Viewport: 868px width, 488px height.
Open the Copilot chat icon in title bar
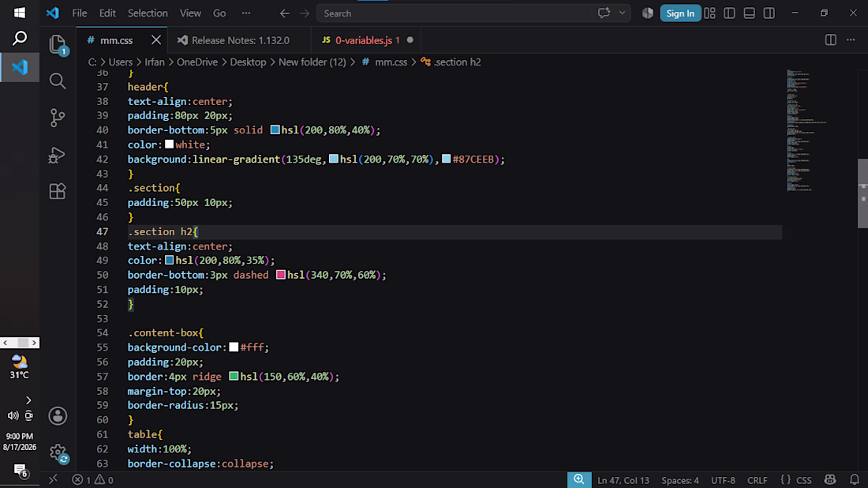(x=604, y=13)
